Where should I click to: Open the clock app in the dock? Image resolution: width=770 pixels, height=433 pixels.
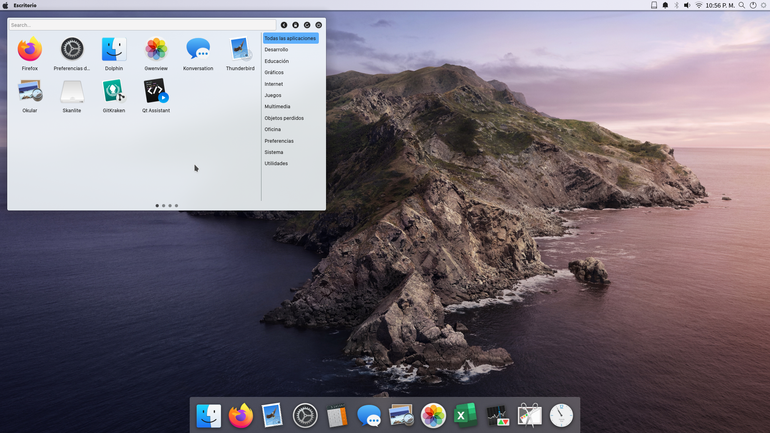[561, 415]
